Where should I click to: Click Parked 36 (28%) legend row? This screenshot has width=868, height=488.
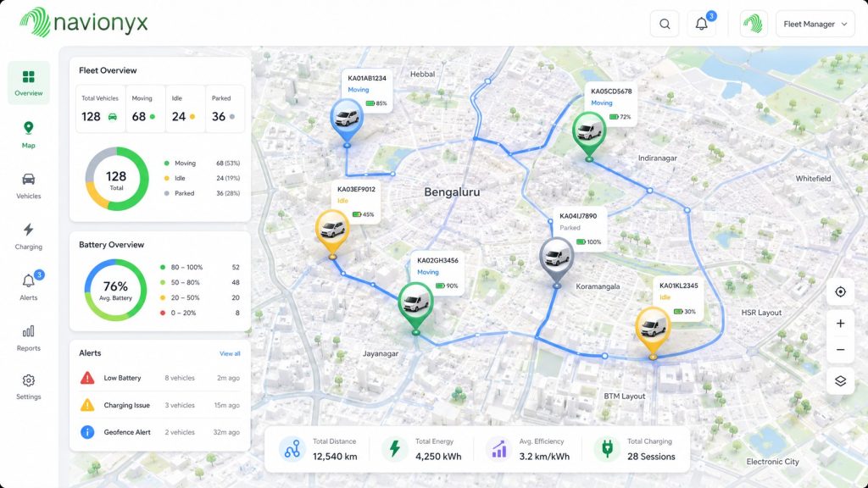click(202, 193)
